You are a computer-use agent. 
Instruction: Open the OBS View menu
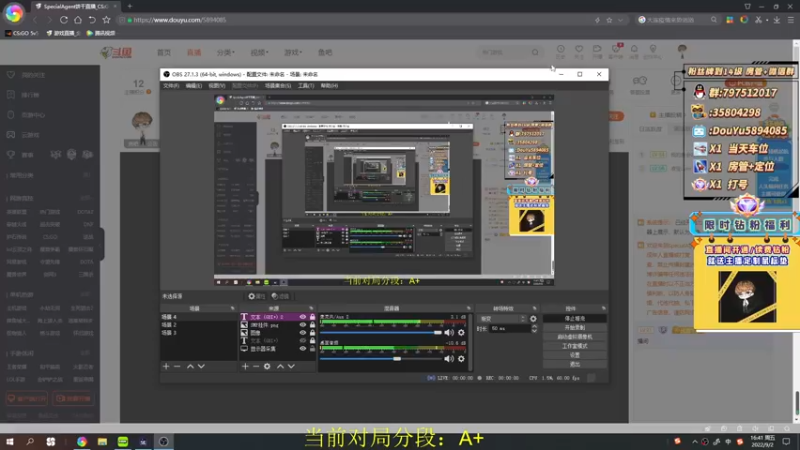[216, 86]
